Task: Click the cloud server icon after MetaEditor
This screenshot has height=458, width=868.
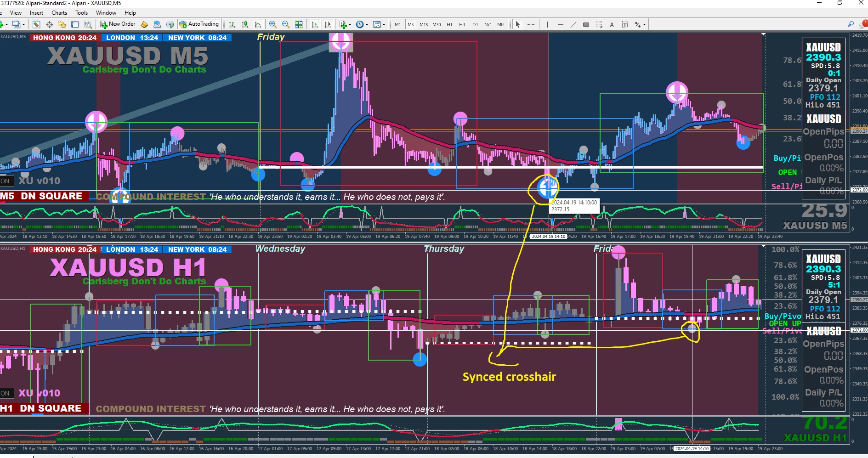Action: pyautogui.click(x=157, y=24)
